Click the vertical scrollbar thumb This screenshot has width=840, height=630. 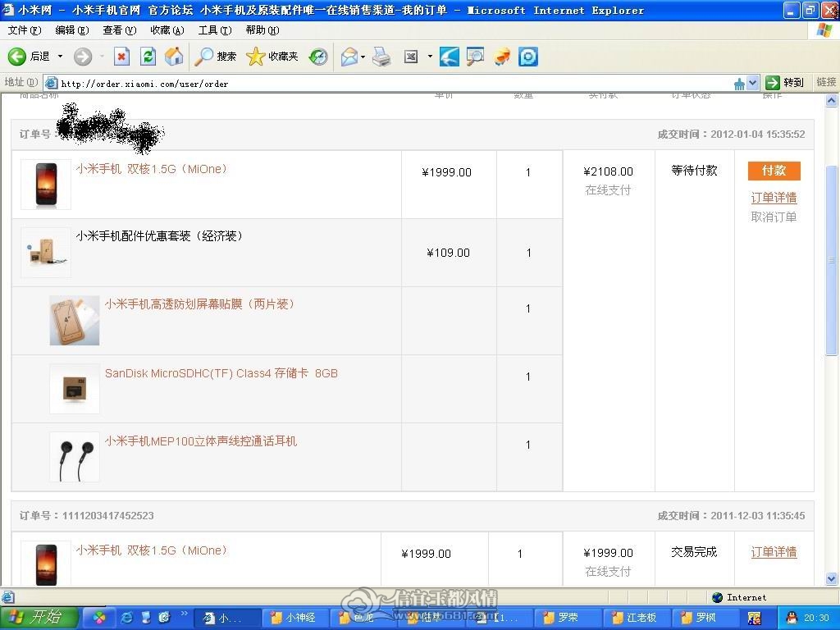[832, 260]
